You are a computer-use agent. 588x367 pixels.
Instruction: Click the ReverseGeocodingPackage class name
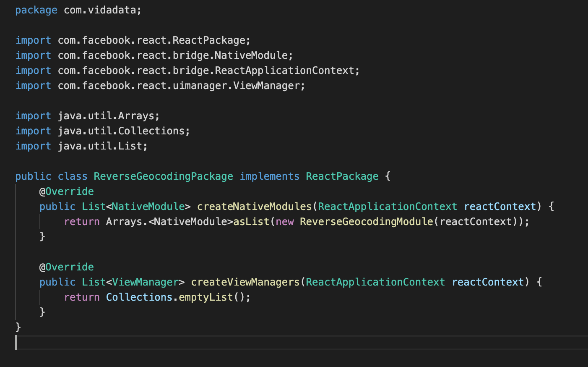(163, 176)
